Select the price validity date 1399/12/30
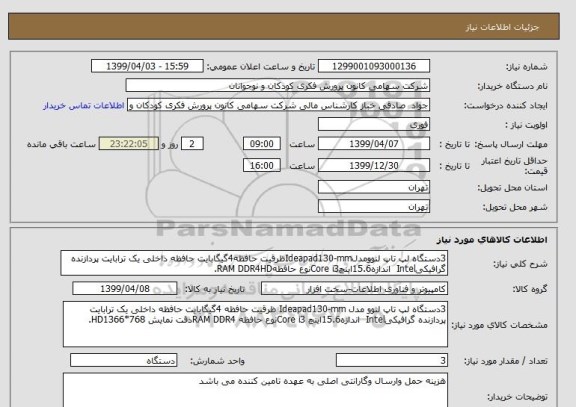The width and height of the screenshot is (576, 407). pos(374,166)
